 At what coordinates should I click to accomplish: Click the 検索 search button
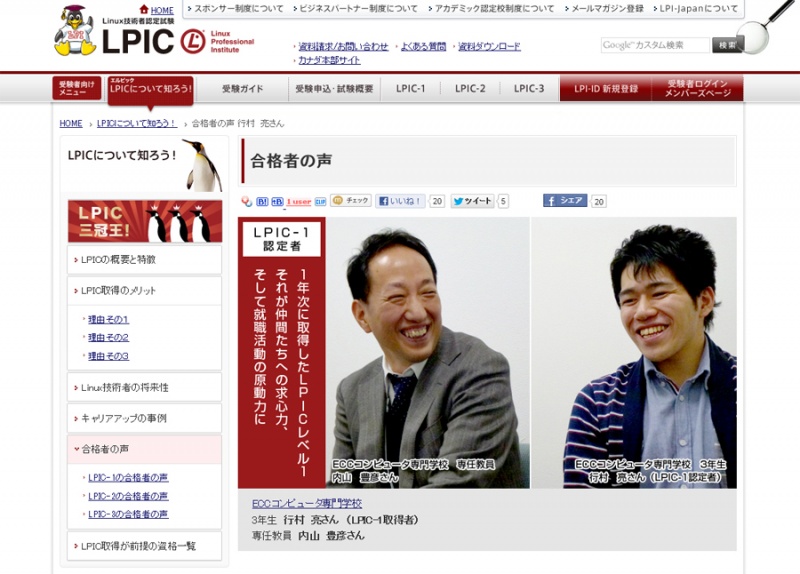coord(728,45)
